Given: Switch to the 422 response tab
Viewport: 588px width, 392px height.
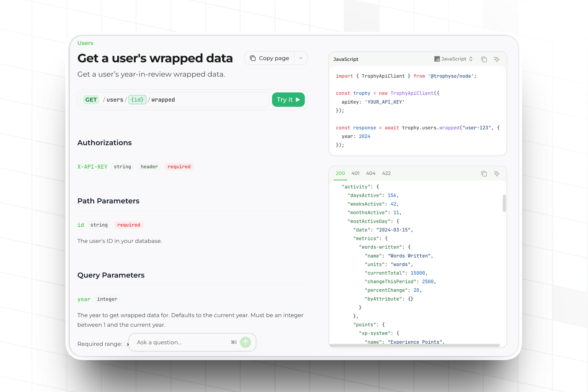Looking at the screenshot, I should click(x=386, y=173).
